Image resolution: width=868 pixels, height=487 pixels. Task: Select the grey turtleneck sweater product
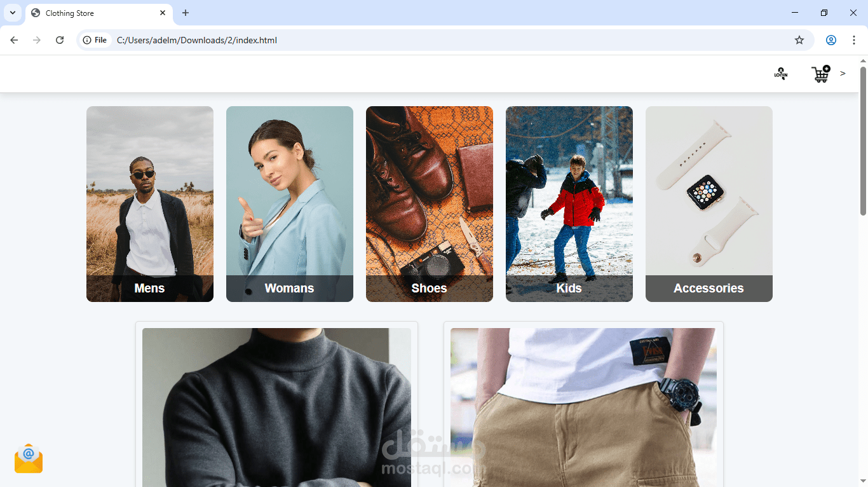click(276, 407)
